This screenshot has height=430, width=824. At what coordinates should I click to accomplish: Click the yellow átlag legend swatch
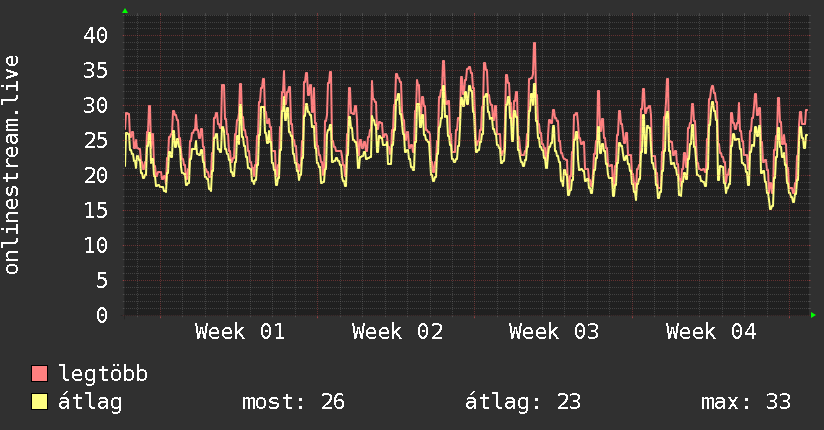click(x=40, y=402)
